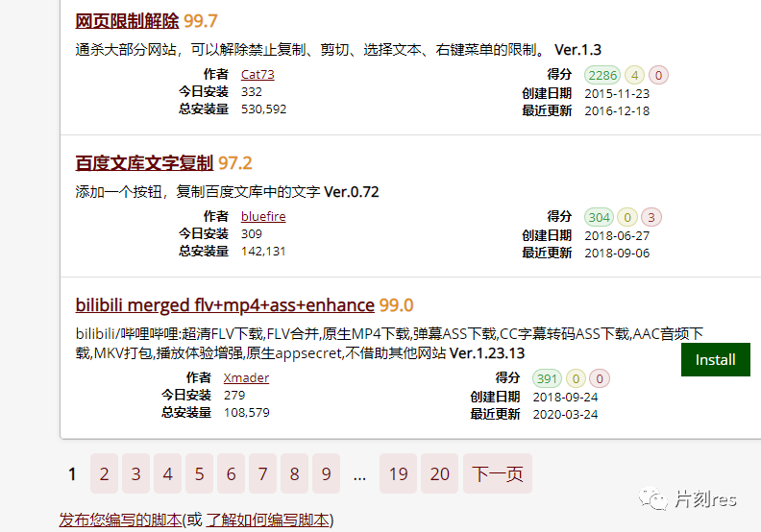This screenshot has width=761, height=532.
Task: Go to page 6
Action: (231, 473)
